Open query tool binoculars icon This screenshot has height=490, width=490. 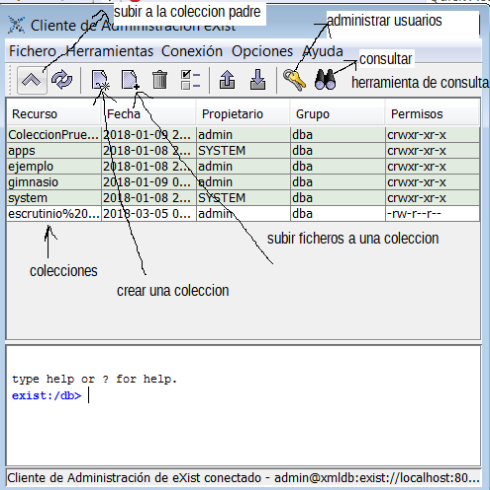[325, 80]
